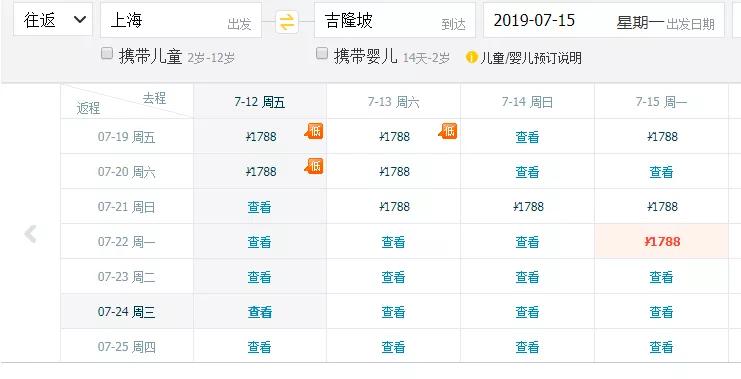Click 查看 for 7-13 and 07-23

tap(394, 277)
